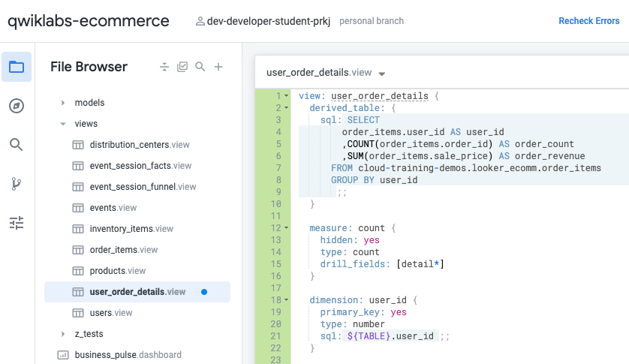This screenshot has height=364, width=629.
Task: Collapse all folders in File Browser
Action: point(164,67)
